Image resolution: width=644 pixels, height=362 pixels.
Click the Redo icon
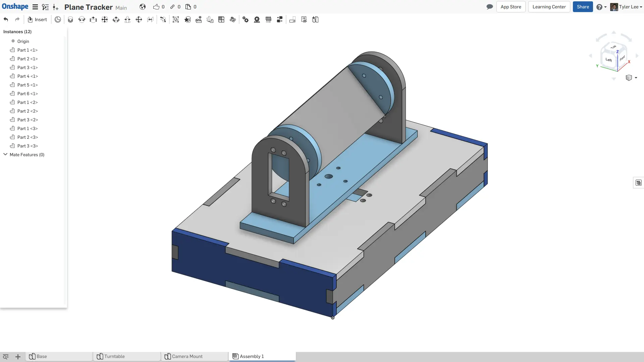(x=17, y=19)
